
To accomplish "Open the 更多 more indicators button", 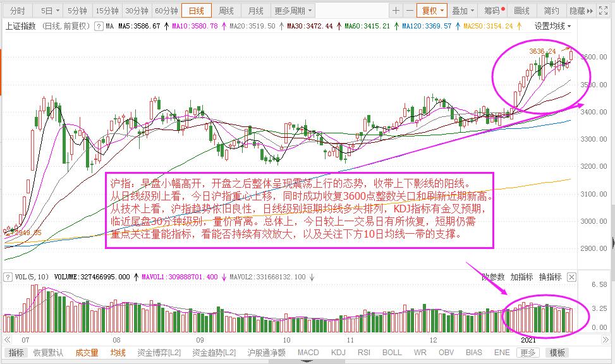I will [528, 353].
